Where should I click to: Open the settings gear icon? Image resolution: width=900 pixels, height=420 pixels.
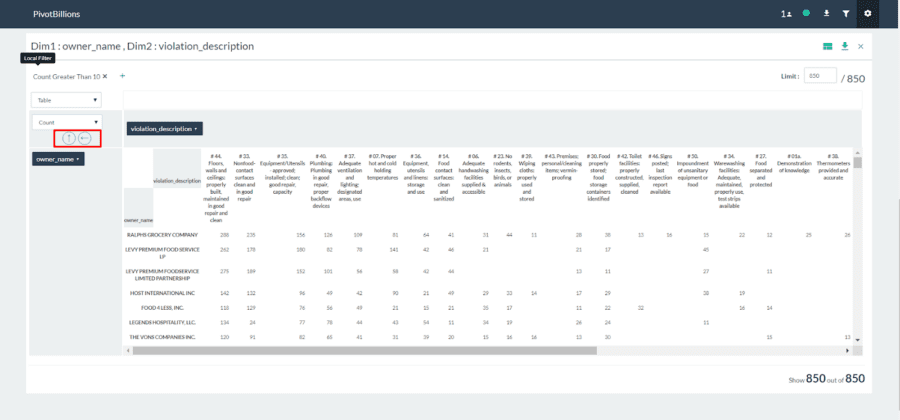coord(867,13)
